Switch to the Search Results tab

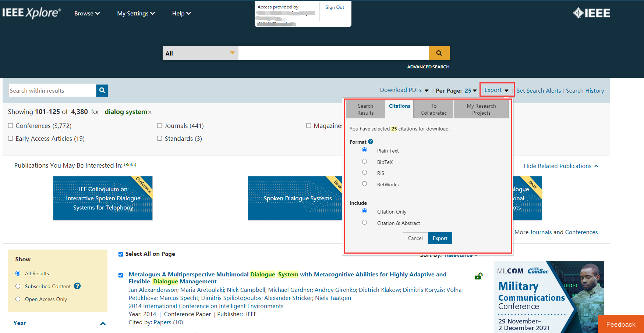pyautogui.click(x=365, y=109)
